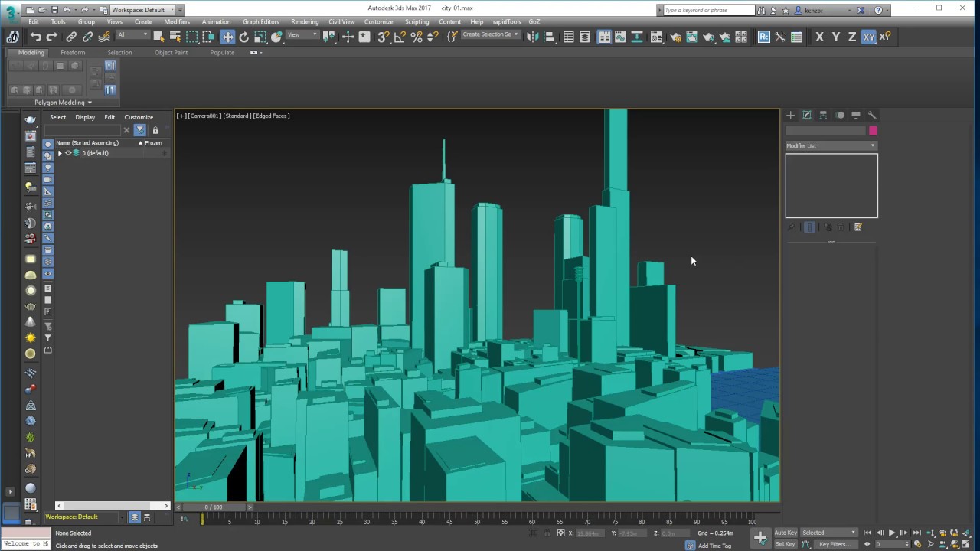Viewport: 980px width, 551px height.
Task: Activate the Select and Link tool
Action: 71,37
